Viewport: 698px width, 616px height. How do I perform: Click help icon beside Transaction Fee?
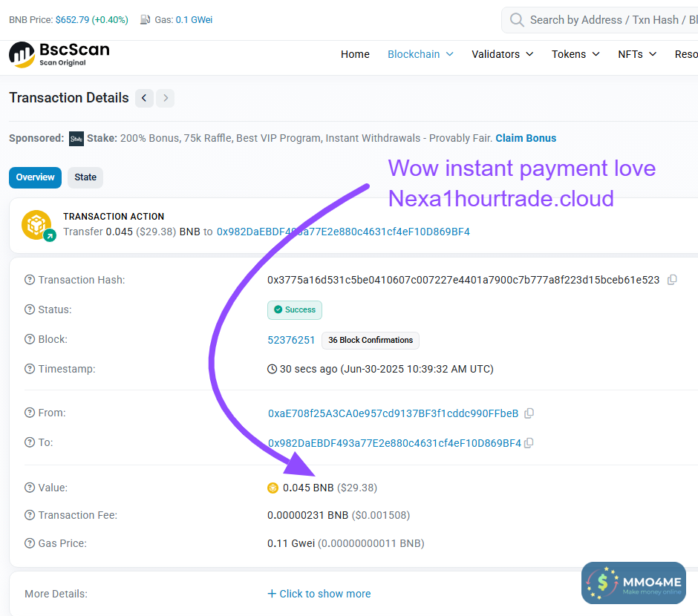tap(30, 515)
